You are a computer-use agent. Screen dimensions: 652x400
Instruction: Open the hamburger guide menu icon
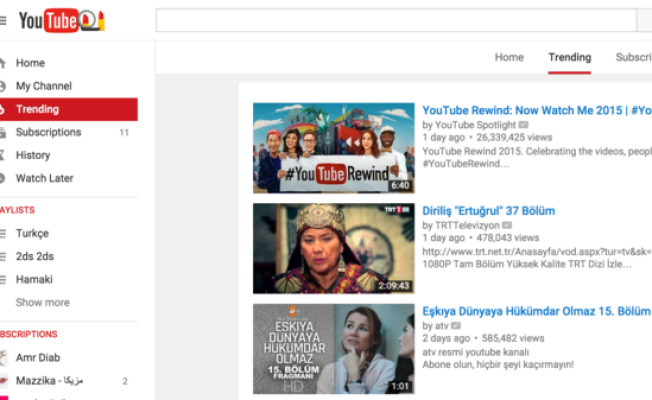pos(3,20)
